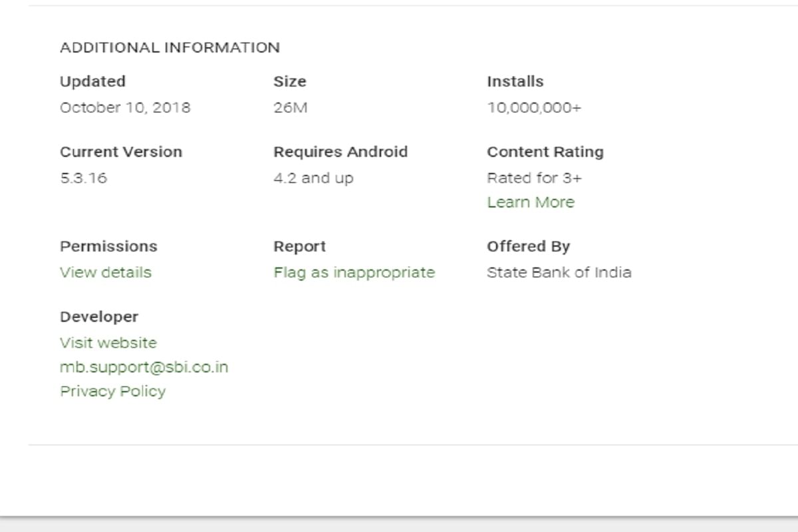Click the Report section label
The image size is (798, 532).
[x=300, y=246]
